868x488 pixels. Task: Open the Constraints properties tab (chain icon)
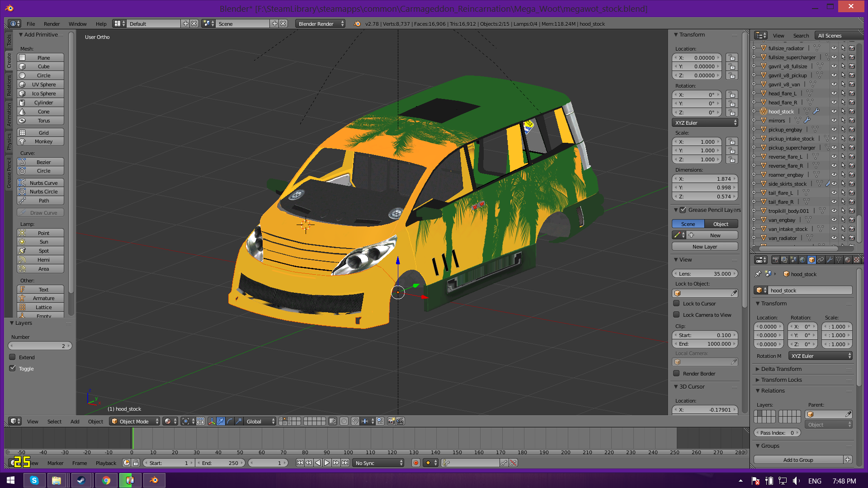click(821, 260)
